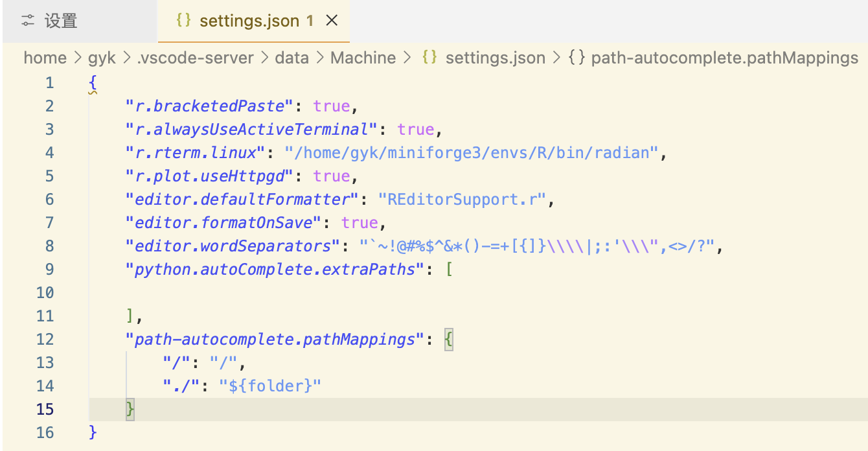Click the wordSeparators string value
The image size is (868, 451).
click(x=537, y=246)
